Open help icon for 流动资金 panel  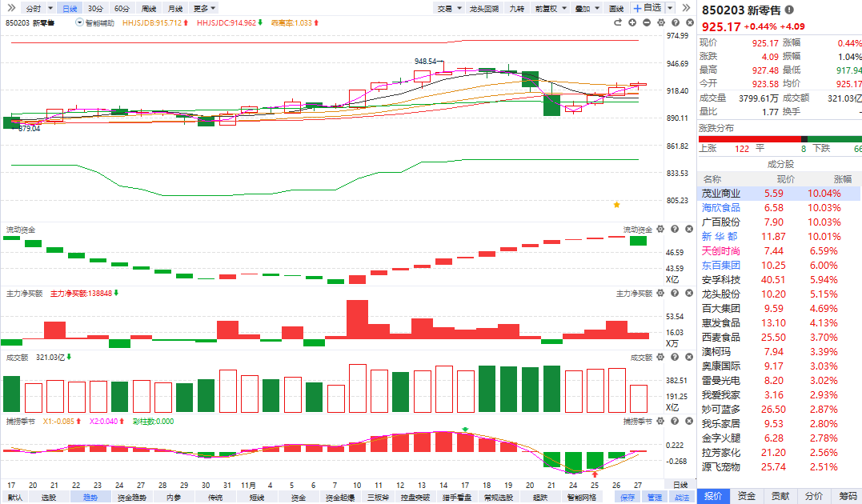pos(675,229)
